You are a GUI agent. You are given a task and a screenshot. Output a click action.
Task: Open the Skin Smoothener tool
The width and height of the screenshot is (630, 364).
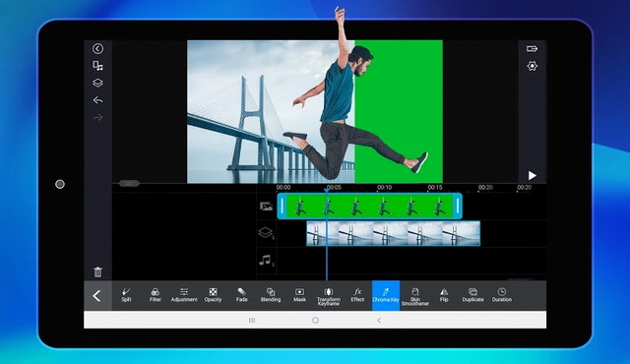(x=415, y=296)
